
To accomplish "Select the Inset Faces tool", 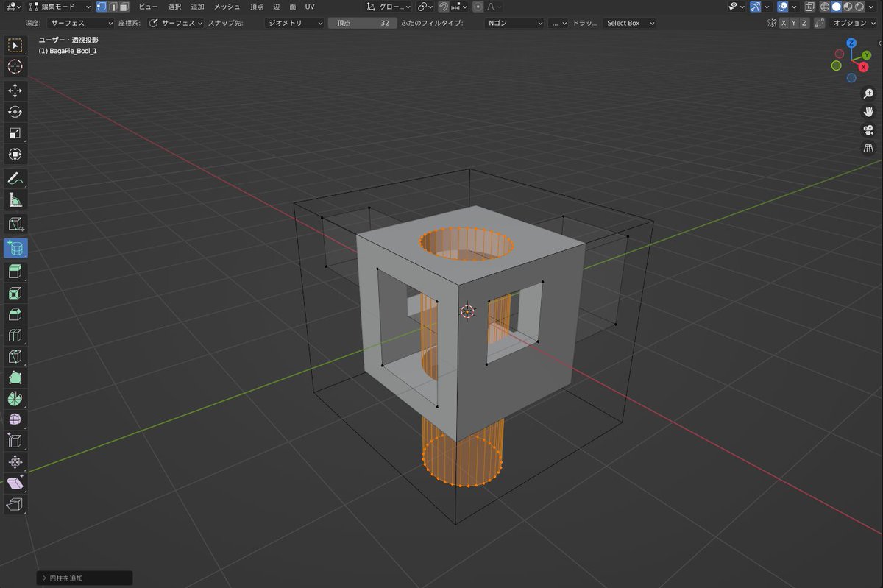I will (15, 293).
